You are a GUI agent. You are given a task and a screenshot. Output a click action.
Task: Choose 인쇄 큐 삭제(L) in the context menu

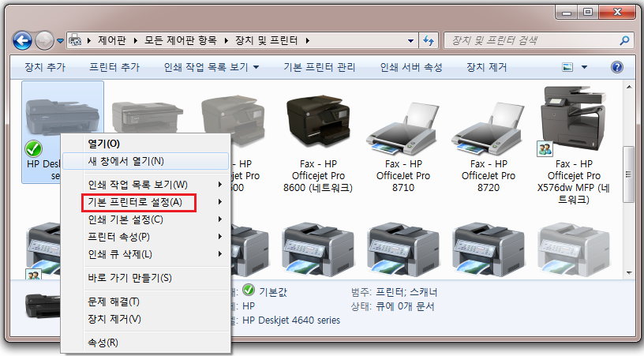[145, 254]
